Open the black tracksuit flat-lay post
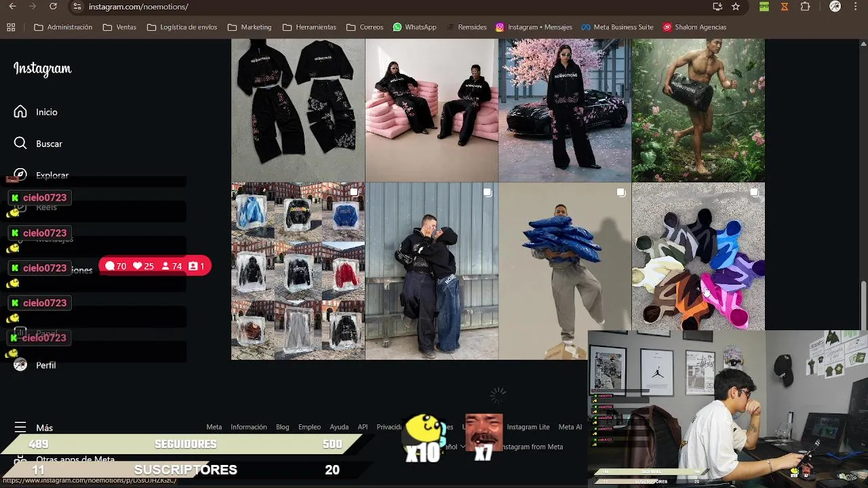 pos(298,110)
